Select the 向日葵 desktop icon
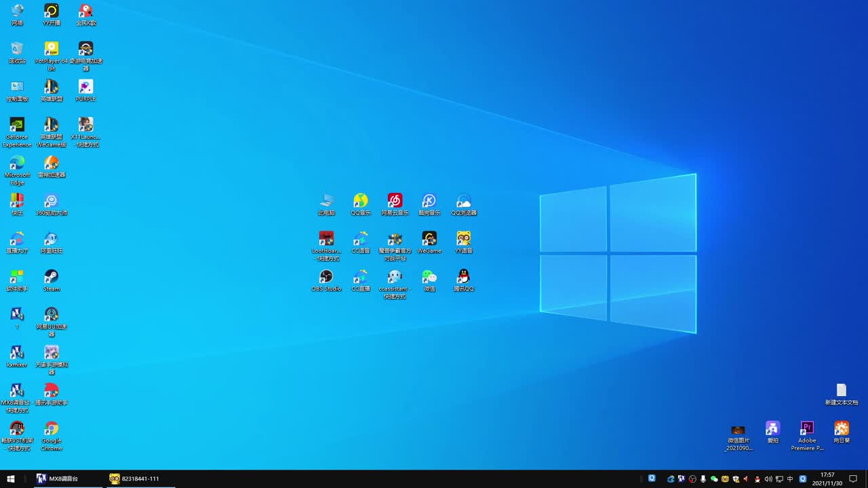Screen dimensions: 868x488 (842, 432)
